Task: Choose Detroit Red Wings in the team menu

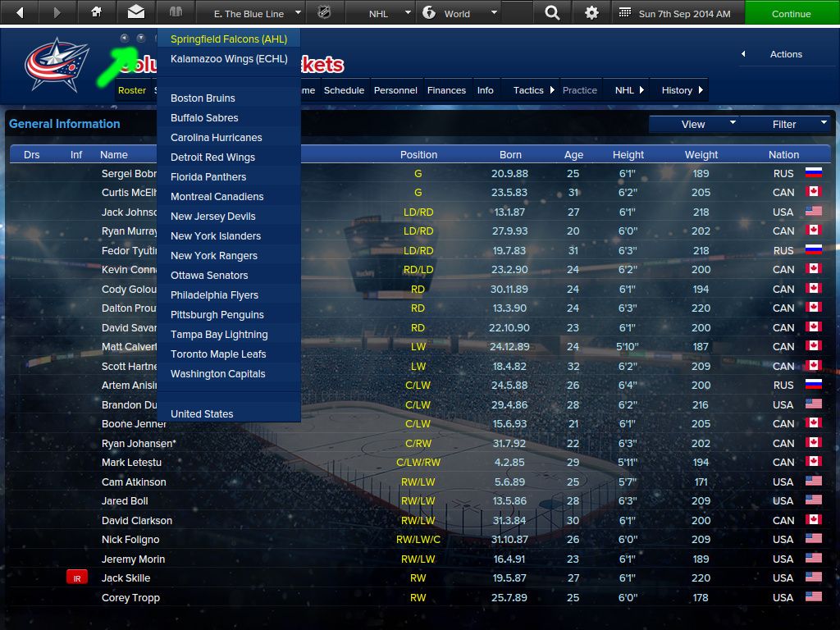Action: [x=229, y=157]
